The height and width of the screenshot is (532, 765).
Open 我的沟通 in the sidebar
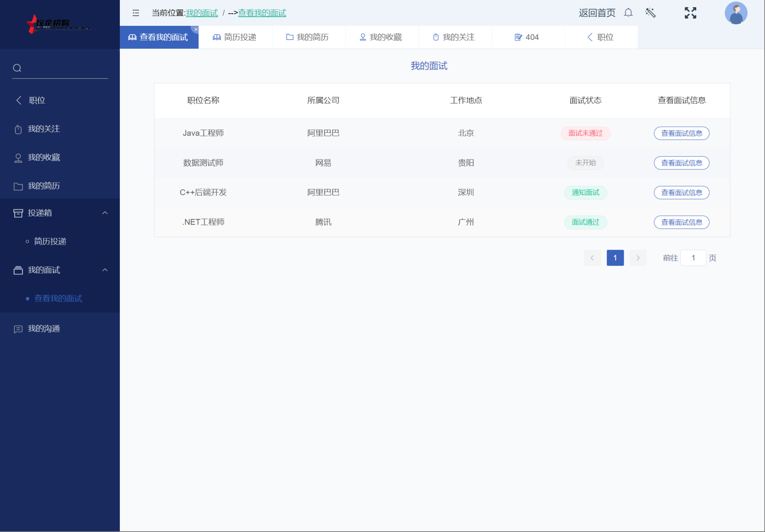[x=44, y=329]
